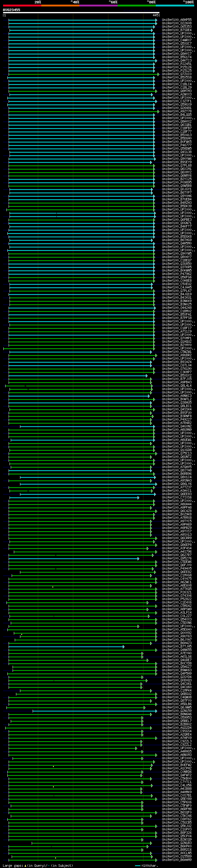197x868 pixels.
Task: Select hit label UniRef100_A9ZT78
Action: coord(177,111)
